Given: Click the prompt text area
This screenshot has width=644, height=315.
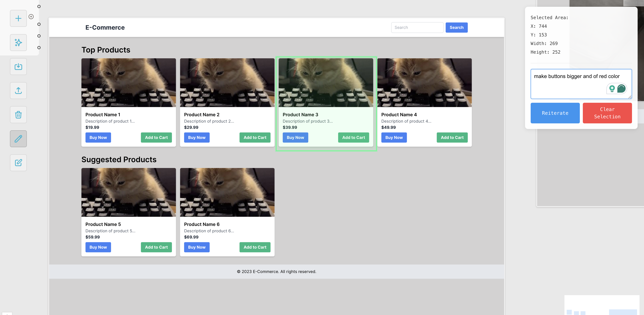Looking at the screenshot, I should (567, 85).
